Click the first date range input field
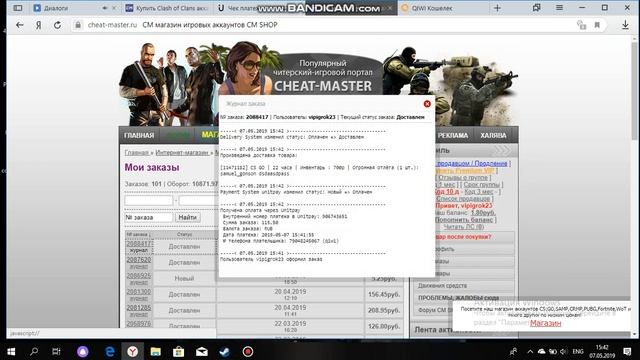Viewport: 640px width, 360px height. point(149,200)
